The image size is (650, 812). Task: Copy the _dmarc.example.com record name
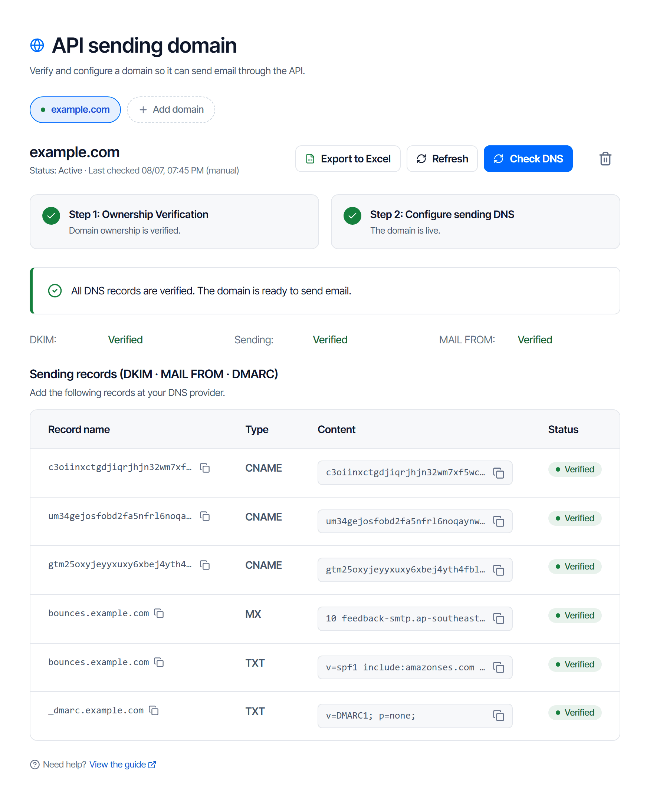click(153, 710)
